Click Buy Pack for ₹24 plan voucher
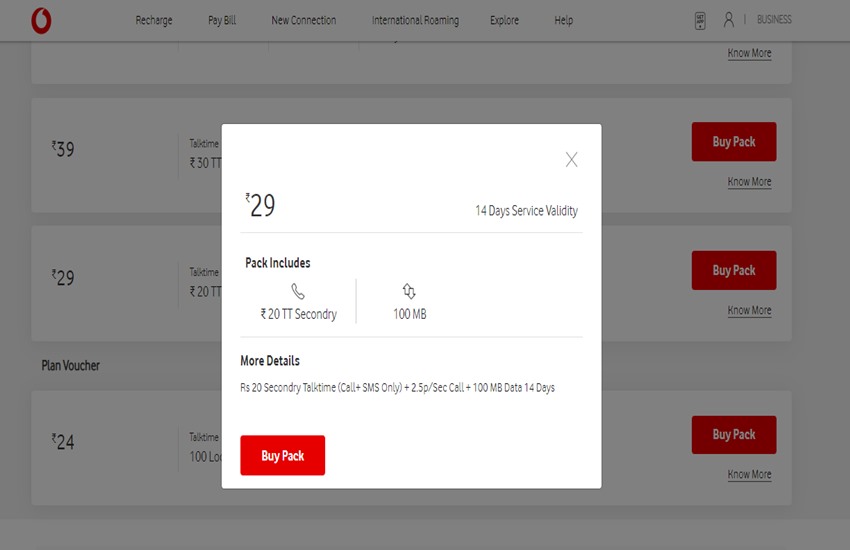The image size is (850, 550). tap(733, 435)
